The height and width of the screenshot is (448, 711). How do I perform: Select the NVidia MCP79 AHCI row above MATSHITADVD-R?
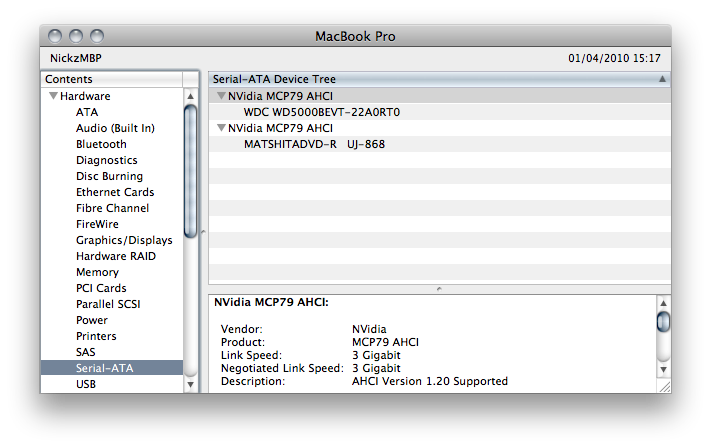pos(439,128)
